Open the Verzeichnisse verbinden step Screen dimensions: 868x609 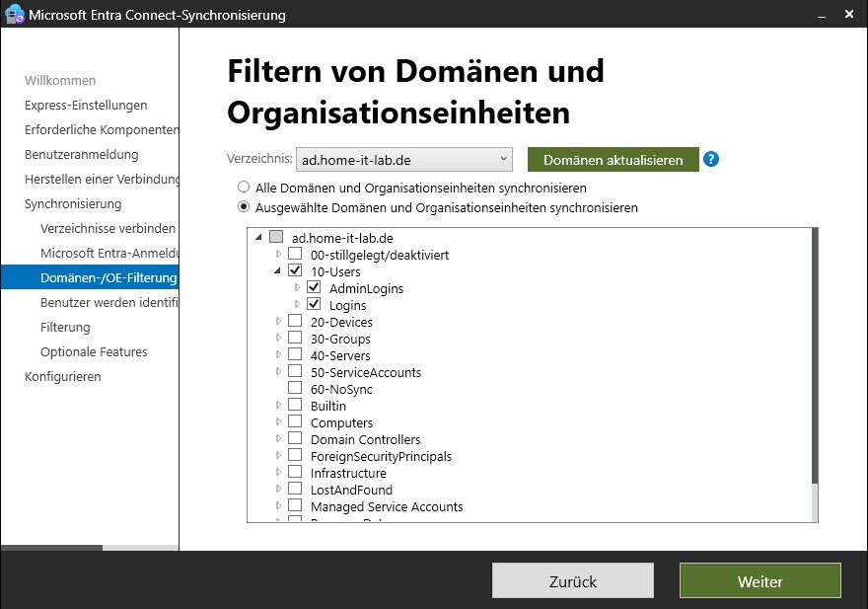108,228
